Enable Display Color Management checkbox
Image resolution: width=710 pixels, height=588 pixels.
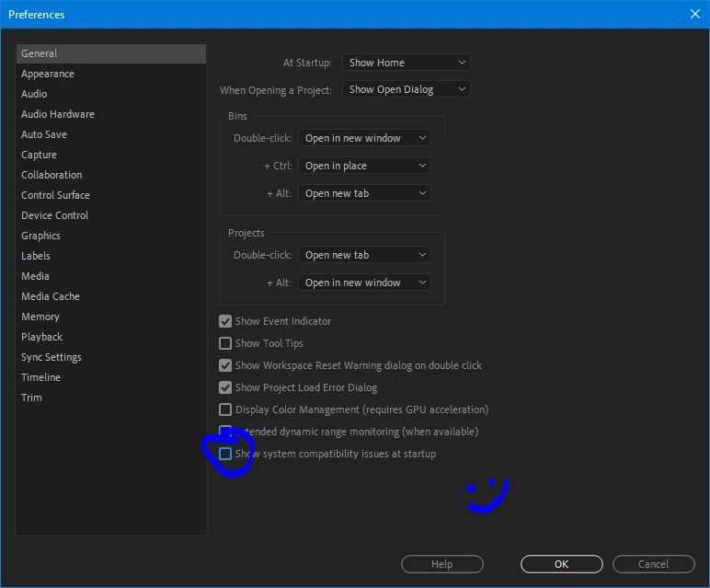(x=225, y=409)
